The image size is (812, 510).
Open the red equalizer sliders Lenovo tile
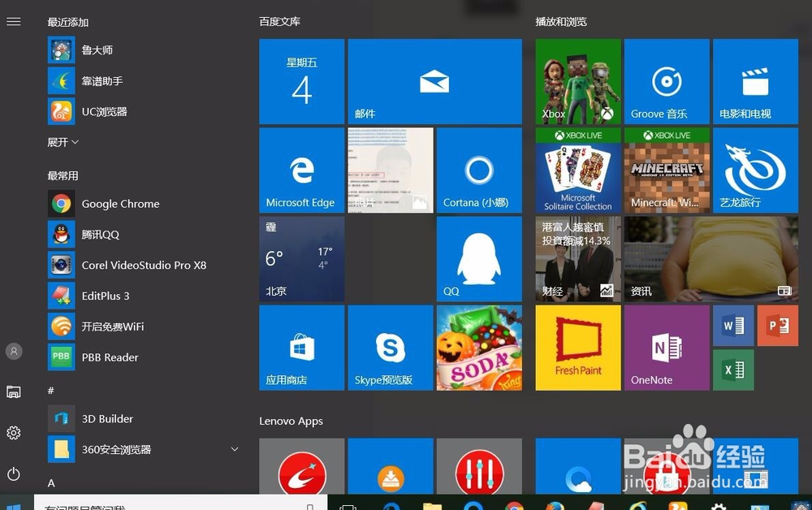480,466
